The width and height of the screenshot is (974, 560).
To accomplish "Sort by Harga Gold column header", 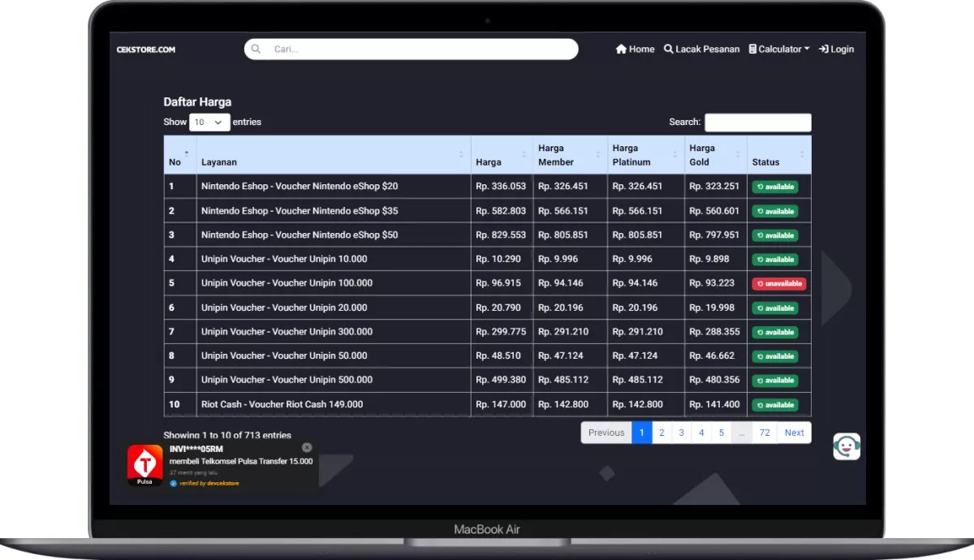I will tap(715, 155).
